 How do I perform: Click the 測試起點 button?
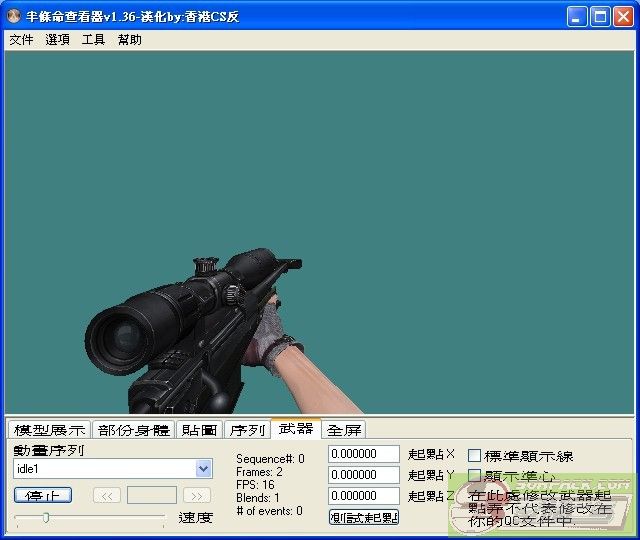pyautogui.click(x=364, y=518)
